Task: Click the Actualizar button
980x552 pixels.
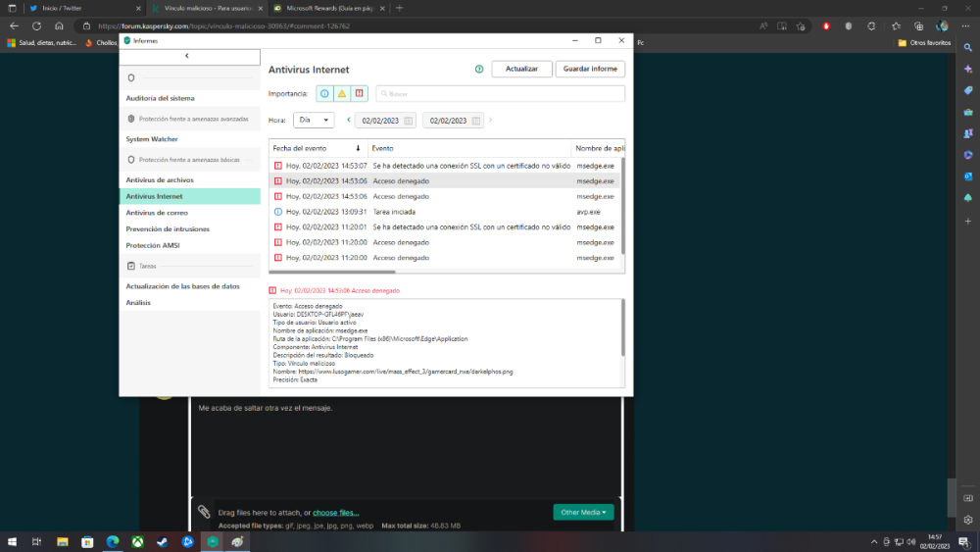Action: [522, 69]
